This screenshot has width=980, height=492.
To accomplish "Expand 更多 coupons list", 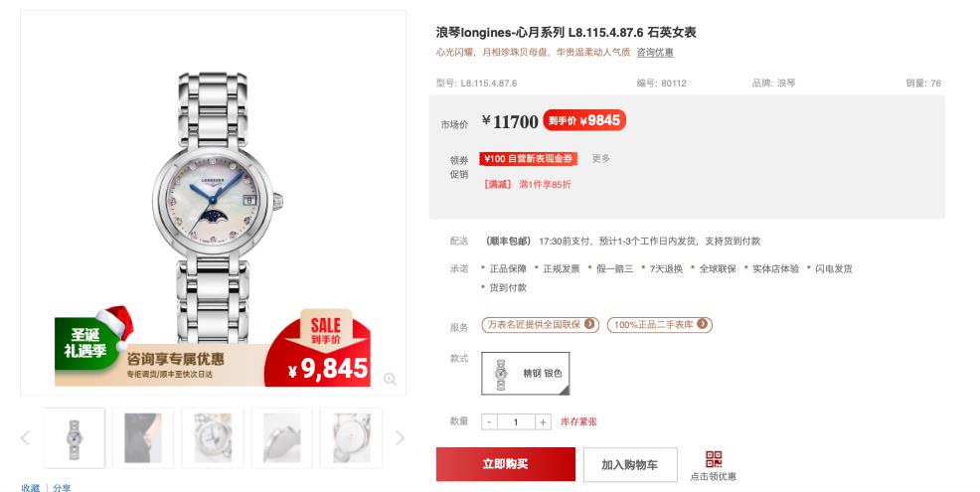I will pyautogui.click(x=600, y=159).
